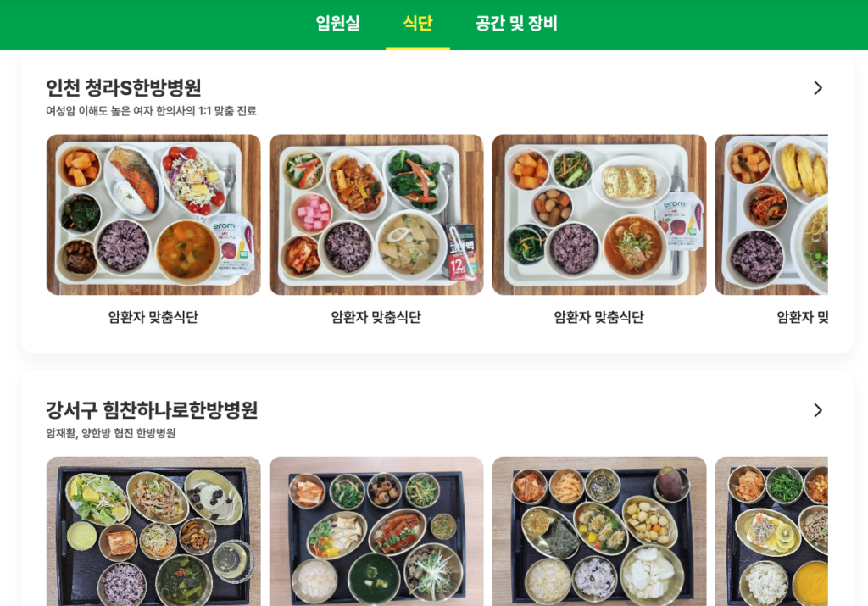Click the second 암환자 맞춤식단 caption
Screen dimensions: 868x606
click(x=376, y=317)
